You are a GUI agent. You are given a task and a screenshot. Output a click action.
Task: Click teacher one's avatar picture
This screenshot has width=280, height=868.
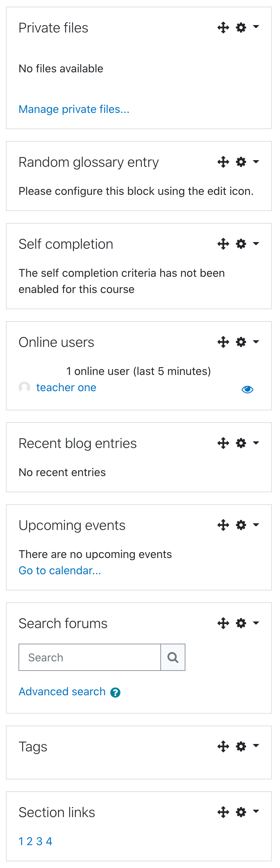point(24,387)
